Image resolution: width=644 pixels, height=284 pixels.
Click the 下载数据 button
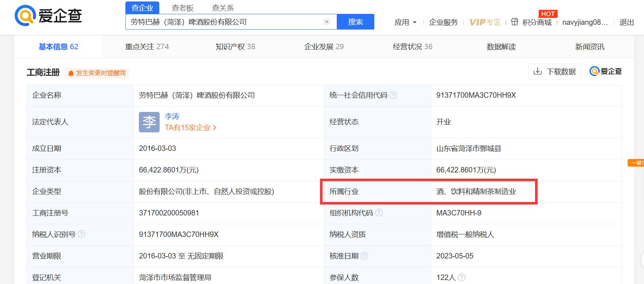point(554,71)
